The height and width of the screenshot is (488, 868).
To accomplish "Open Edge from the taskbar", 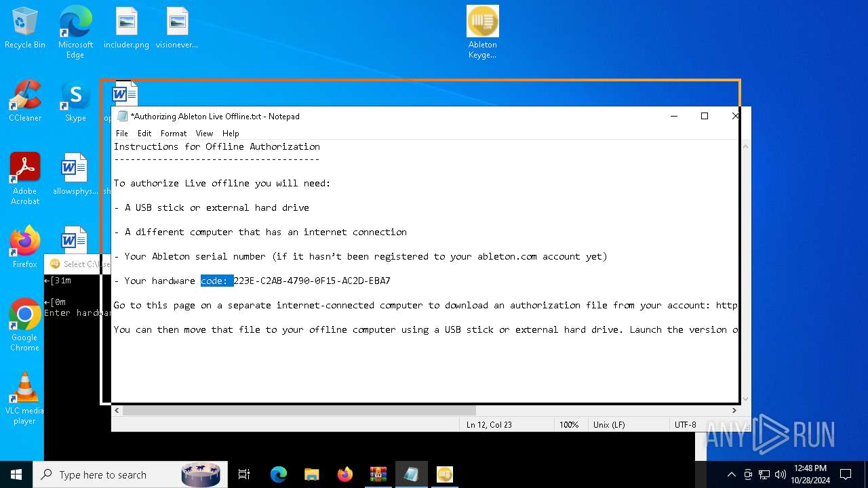I will point(279,474).
